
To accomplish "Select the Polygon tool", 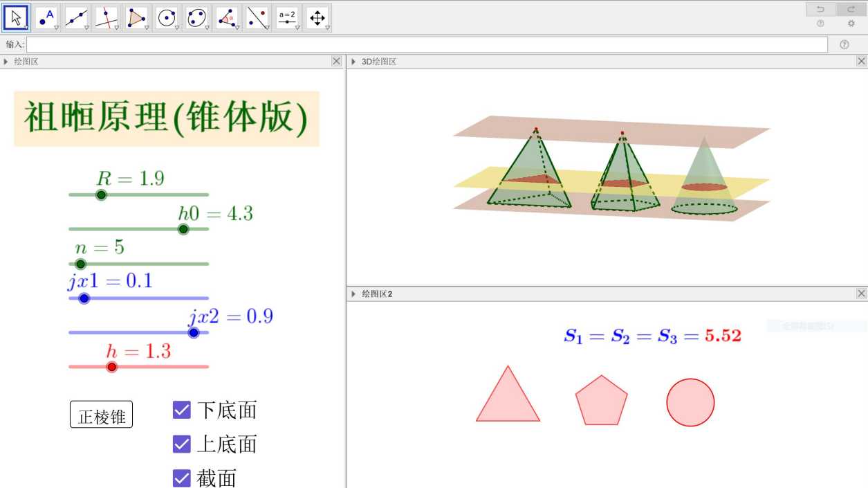I will [136, 18].
